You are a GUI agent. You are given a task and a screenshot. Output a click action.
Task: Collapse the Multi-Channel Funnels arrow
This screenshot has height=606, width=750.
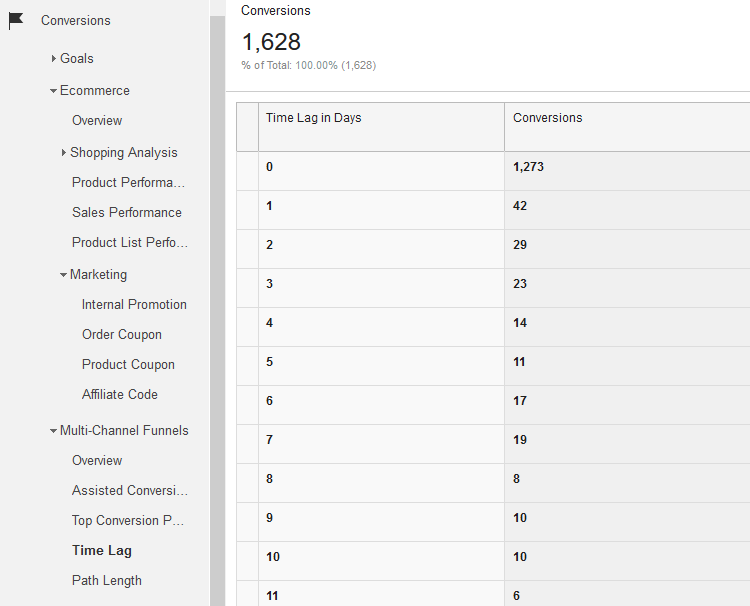pos(53,431)
